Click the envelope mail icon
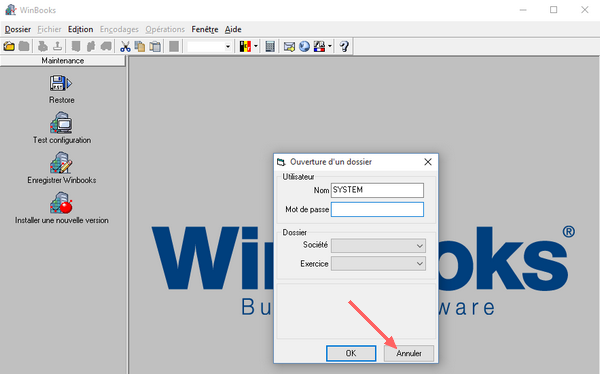This screenshot has height=374, width=600. tap(289, 47)
